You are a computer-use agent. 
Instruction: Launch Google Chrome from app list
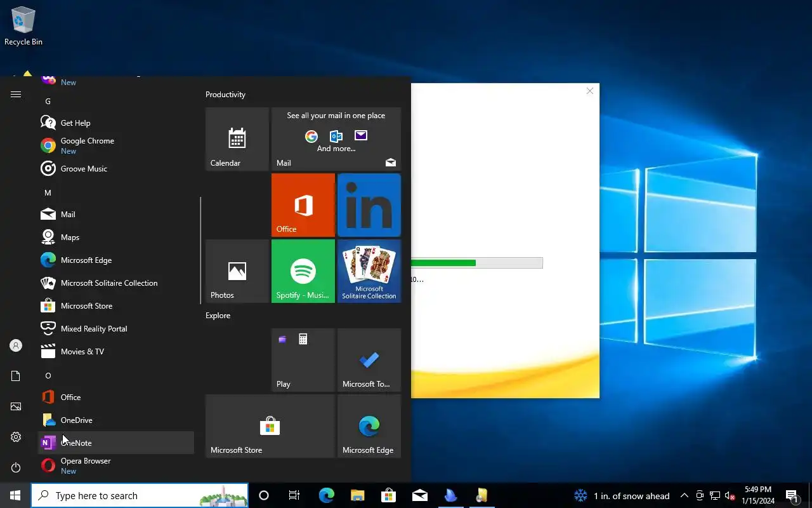116,146
